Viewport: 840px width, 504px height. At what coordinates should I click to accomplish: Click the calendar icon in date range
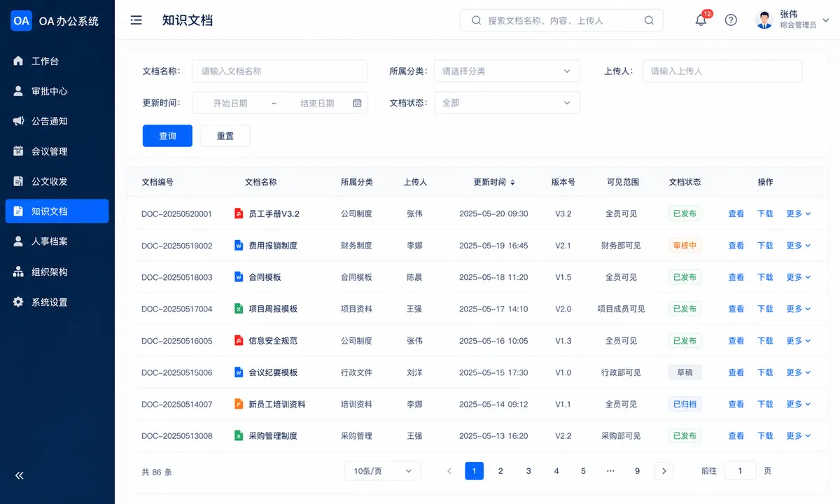coord(357,103)
